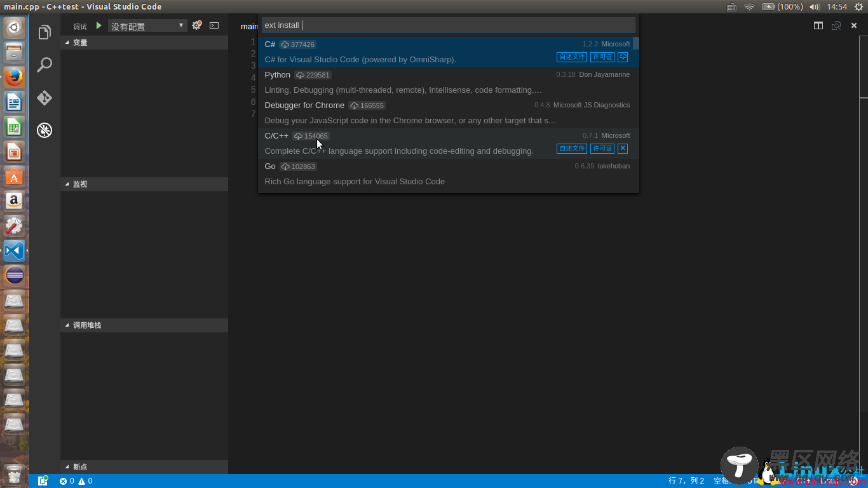Click the keyboard input indicator in top panel
868x488 pixels.
tap(731, 7)
